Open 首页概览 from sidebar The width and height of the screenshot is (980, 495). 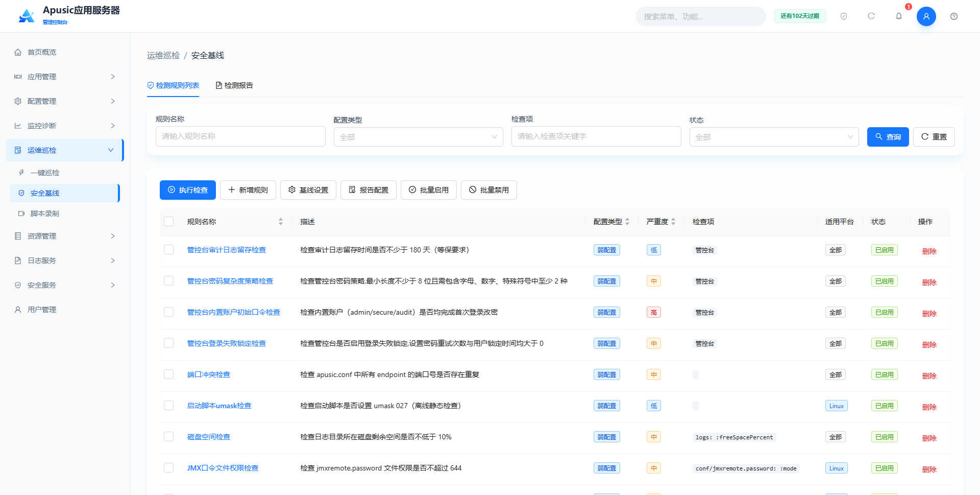click(65, 52)
